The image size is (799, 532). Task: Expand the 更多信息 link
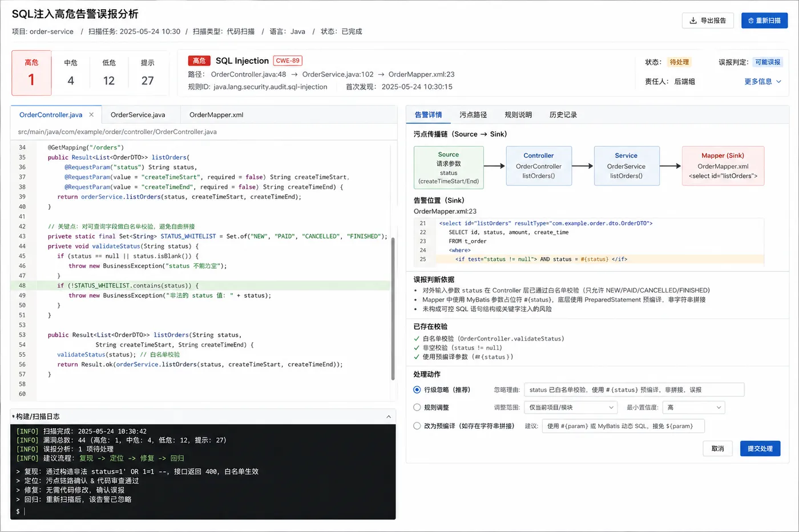[762, 82]
